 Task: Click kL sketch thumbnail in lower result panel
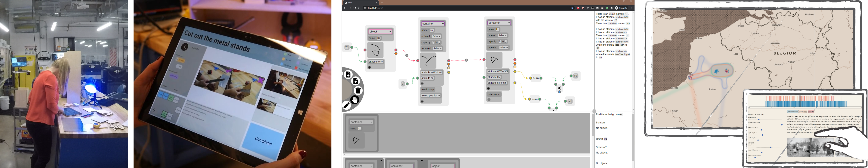click(x=357, y=140)
